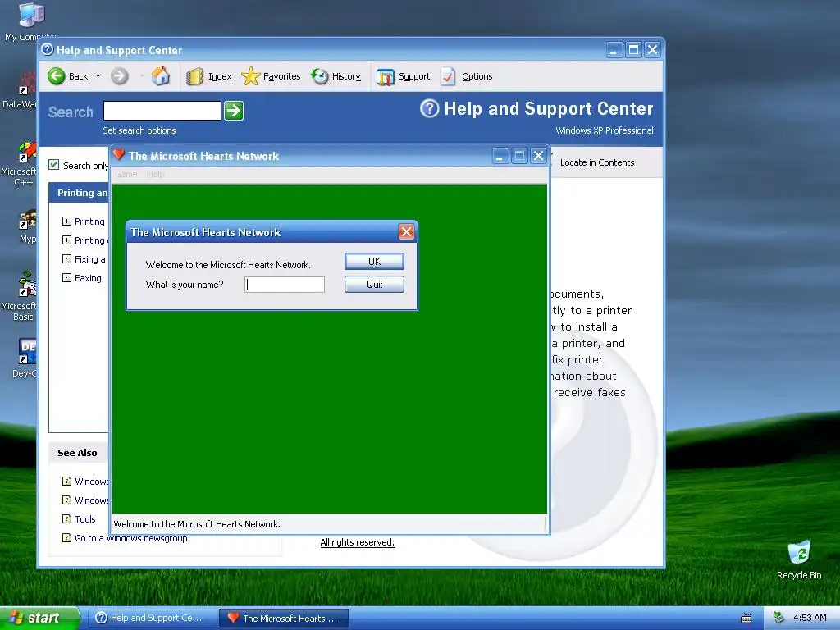Open the Index book icon
The height and width of the screenshot is (630, 840).
pyautogui.click(x=194, y=76)
